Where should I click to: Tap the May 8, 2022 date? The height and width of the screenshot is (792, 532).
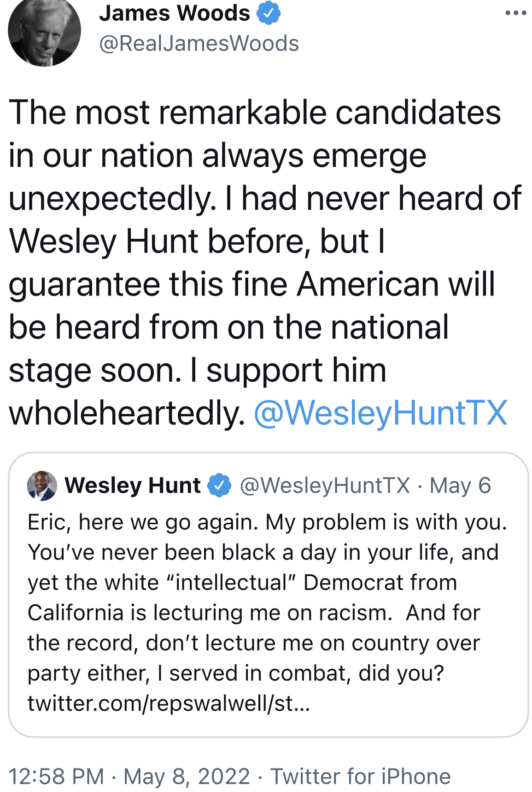coord(187,776)
